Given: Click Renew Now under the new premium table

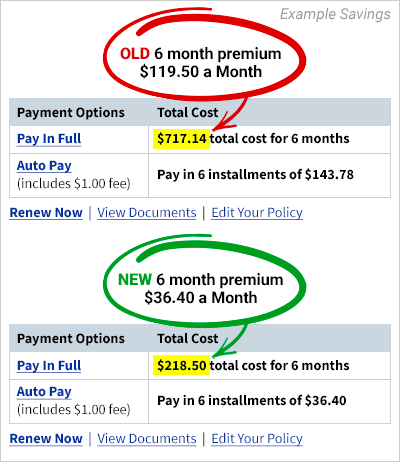Looking at the screenshot, I should (46, 439).
